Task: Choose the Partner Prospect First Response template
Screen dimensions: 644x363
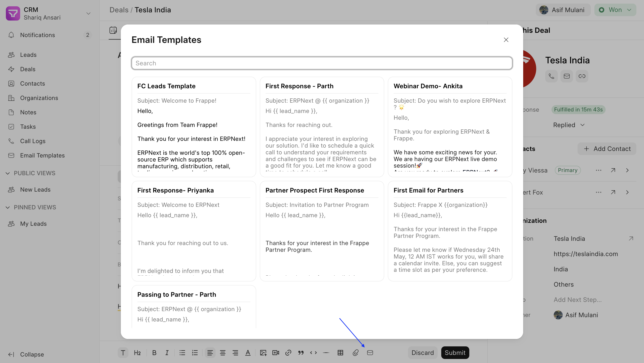Action: click(x=322, y=231)
